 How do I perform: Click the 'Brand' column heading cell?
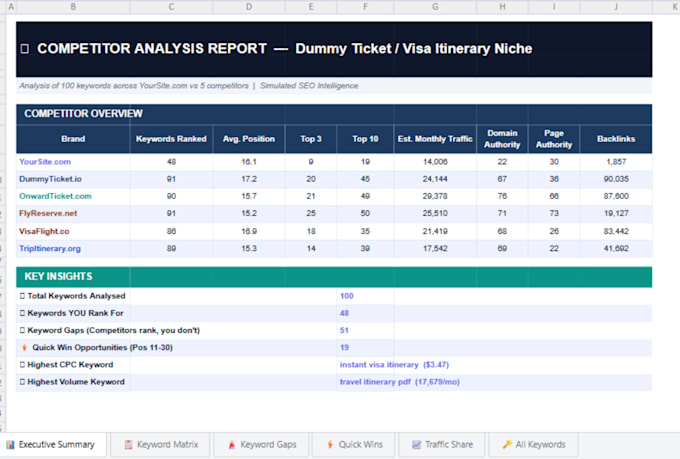pyautogui.click(x=73, y=139)
